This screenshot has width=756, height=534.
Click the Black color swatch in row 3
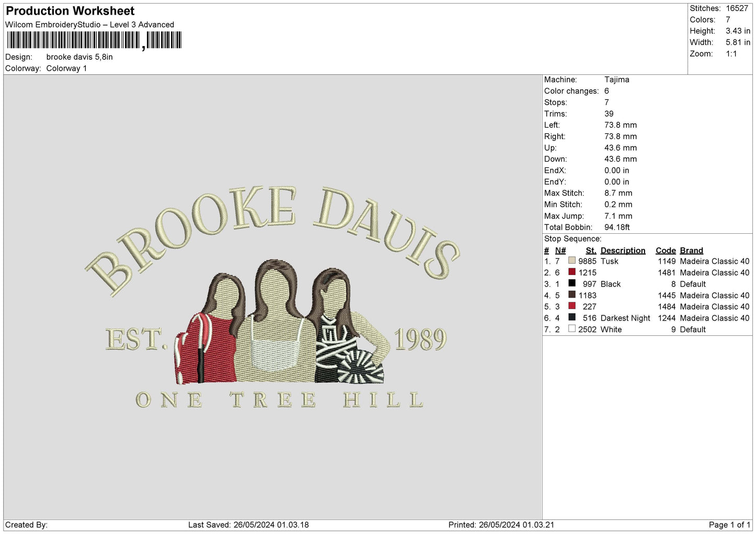click(572, 283)
